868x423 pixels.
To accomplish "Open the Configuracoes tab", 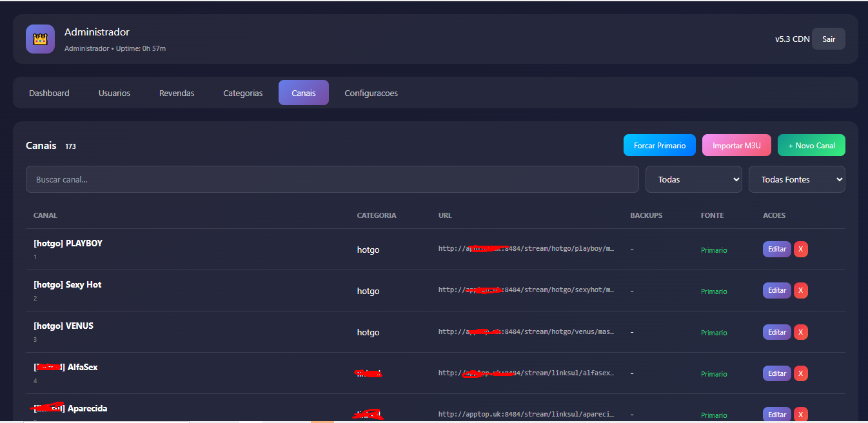I will tap(371, 93).
